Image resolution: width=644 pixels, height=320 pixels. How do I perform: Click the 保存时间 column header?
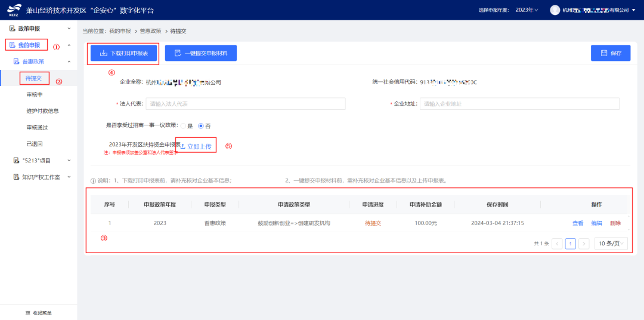tap(497, 204)
